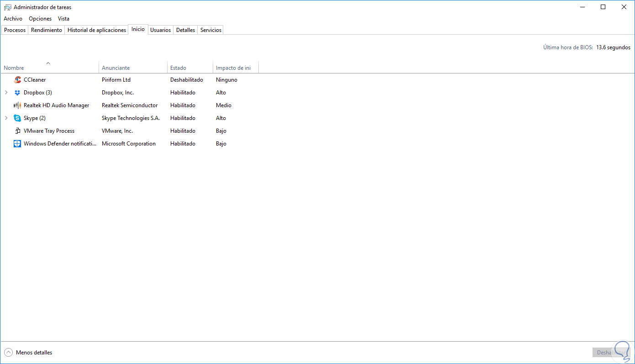This screenshot has height=364, width=635.
Task: Click the 13.6 segundos BIOS time value
Action: pyautogui.click(x=613, y=47)
